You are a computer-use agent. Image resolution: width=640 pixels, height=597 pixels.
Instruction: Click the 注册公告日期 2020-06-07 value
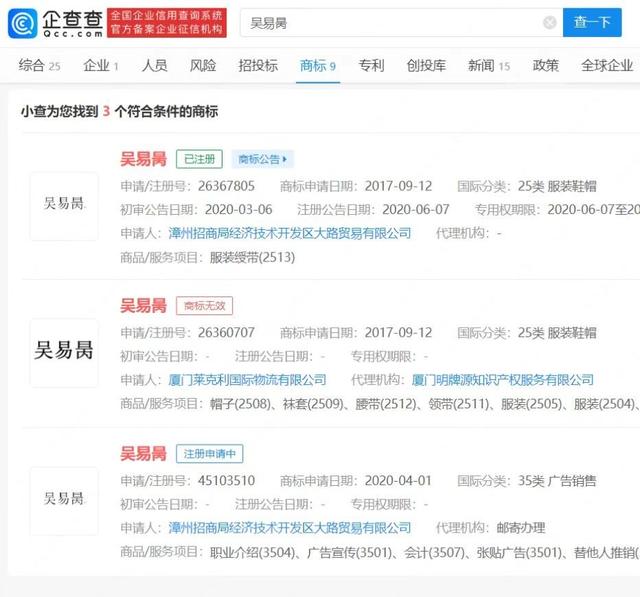[416, 210]
